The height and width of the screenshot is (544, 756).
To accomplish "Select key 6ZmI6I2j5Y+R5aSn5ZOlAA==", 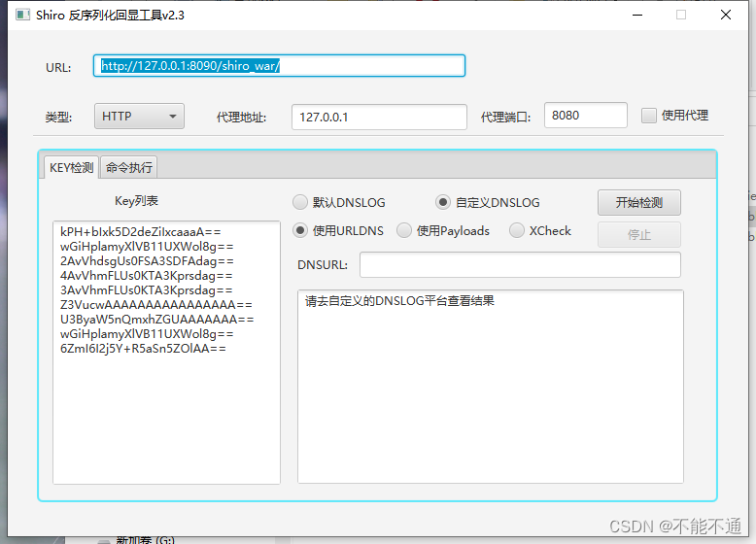I will coord(143,349).
